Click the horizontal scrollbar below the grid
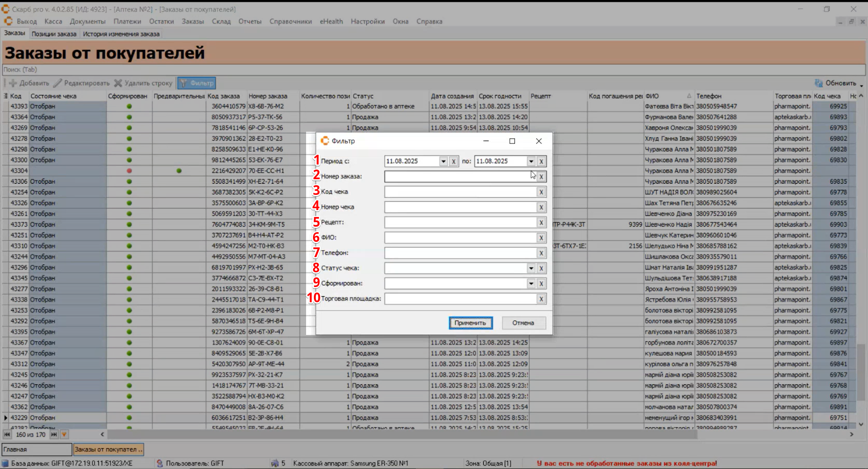The width and height of the screenshot is (868, 469). 401,434
